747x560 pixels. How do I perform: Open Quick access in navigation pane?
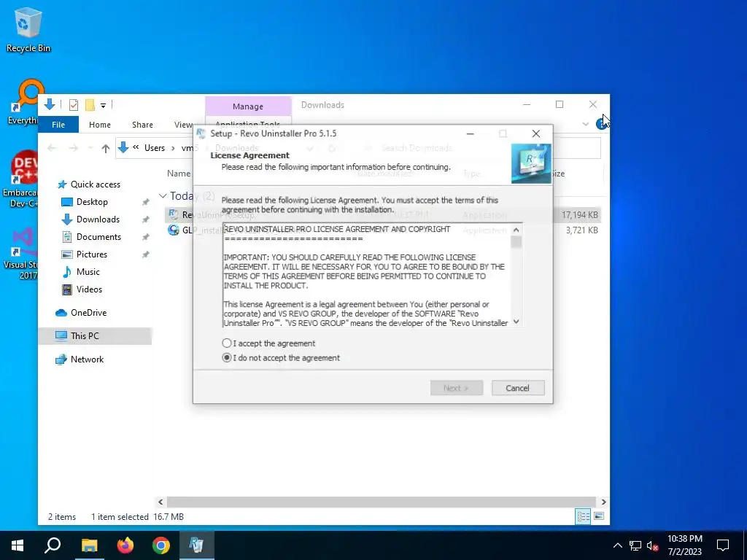pyautogui.click(x=96, y=184)
